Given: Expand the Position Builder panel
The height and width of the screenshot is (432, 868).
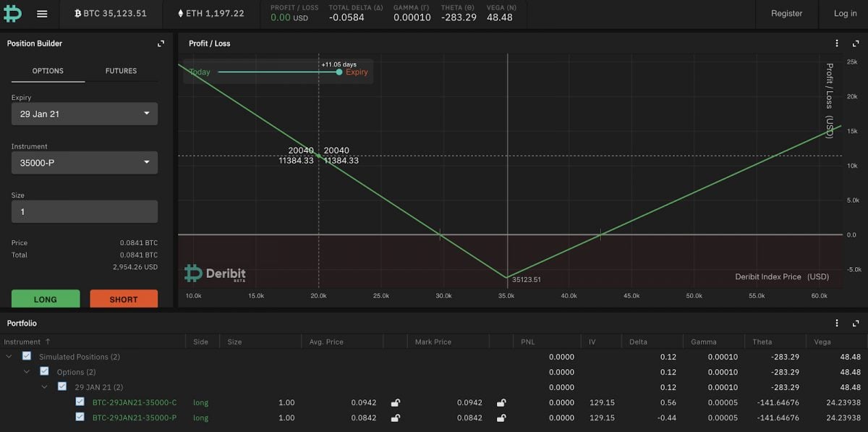Looking at the screenshot, I should [160, 43].
